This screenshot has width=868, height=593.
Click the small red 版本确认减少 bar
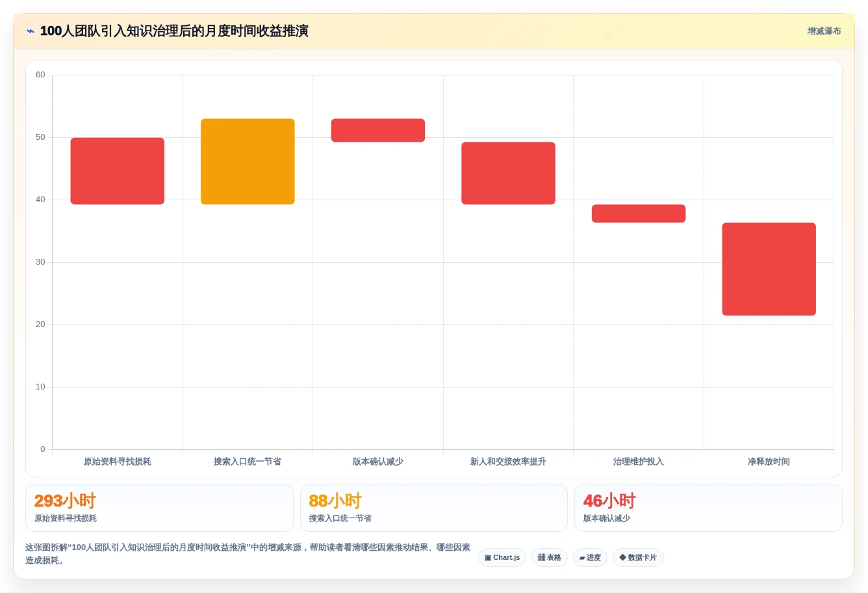pos(378,130)
